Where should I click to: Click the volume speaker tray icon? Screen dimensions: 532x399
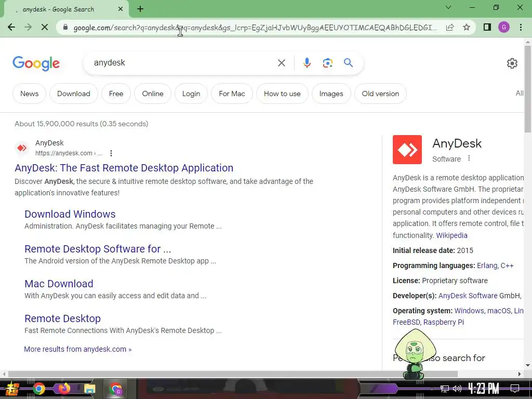tap(457, 389)
